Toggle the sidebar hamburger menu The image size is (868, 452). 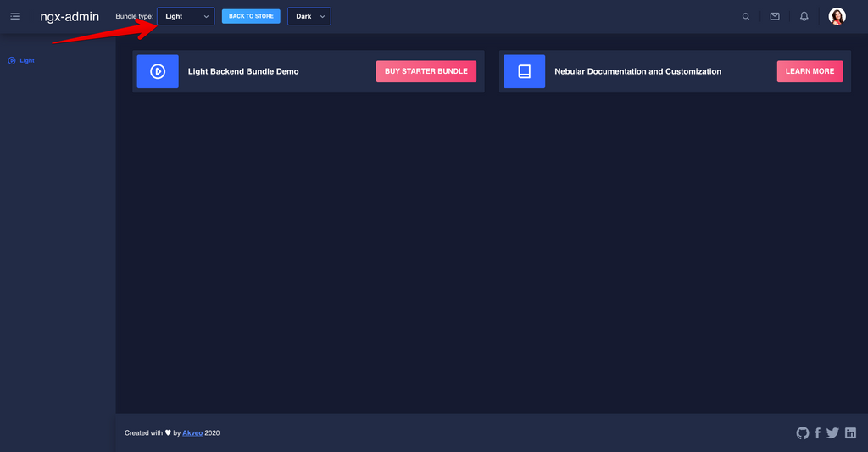pyautogui.click(x=15, y=16)
